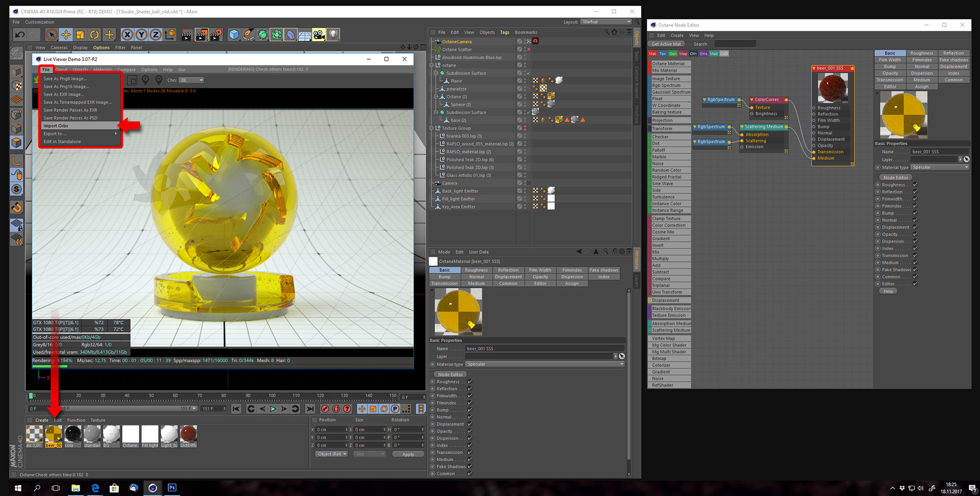Toggle Opacity checkbox in Node Editor panel
The width and height of the screenshot is (980, 496).
(915, 234)
